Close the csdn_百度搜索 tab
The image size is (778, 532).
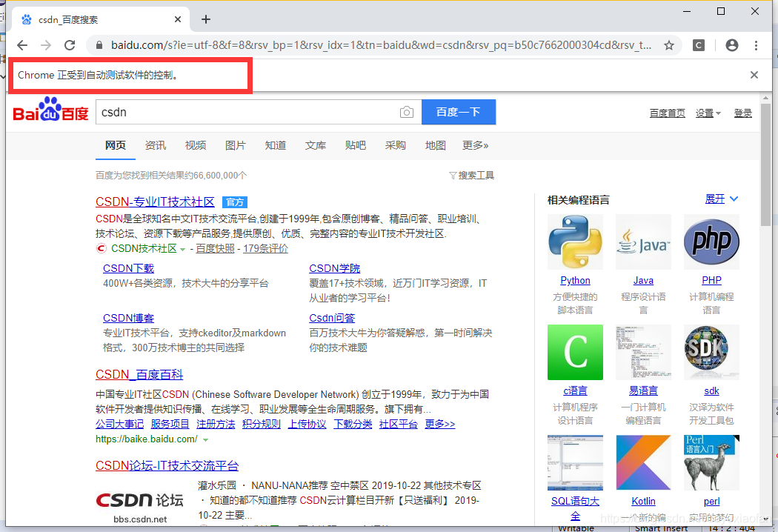pos(178,19)
